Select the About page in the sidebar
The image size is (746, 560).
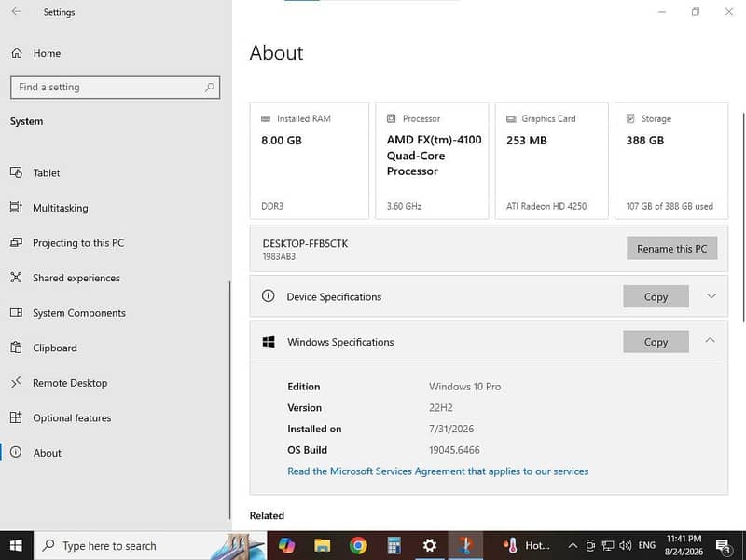click(x=48, y=453)
